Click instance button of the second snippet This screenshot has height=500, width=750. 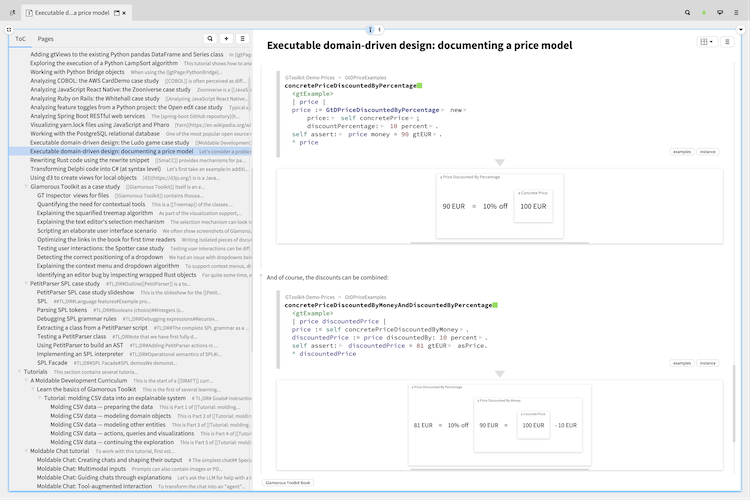pyautogui.click(x=707, y=363)
